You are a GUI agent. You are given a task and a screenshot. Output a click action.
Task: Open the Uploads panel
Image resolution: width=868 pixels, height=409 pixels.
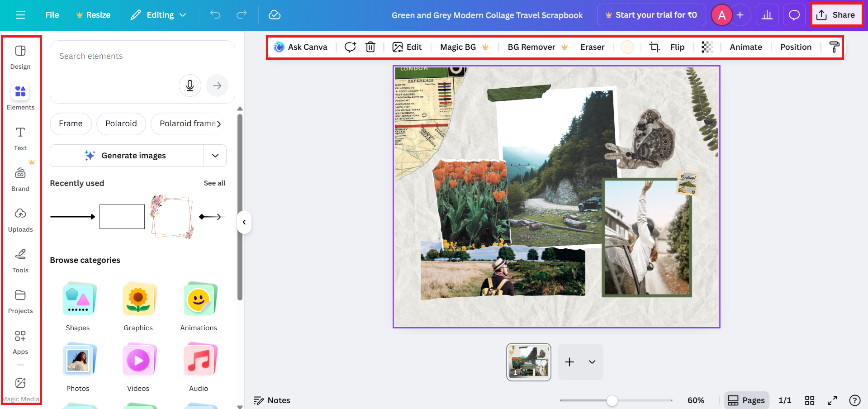click(x=20, y=219)
